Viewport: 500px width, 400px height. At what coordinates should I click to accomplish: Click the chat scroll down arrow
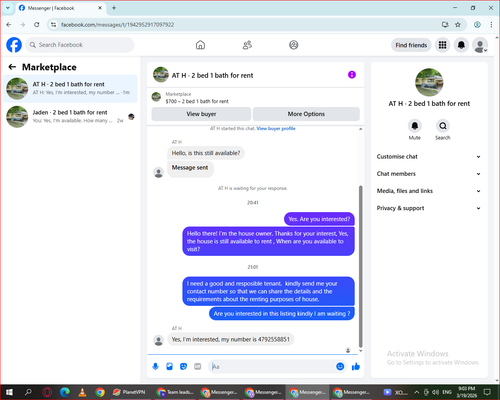360,351
